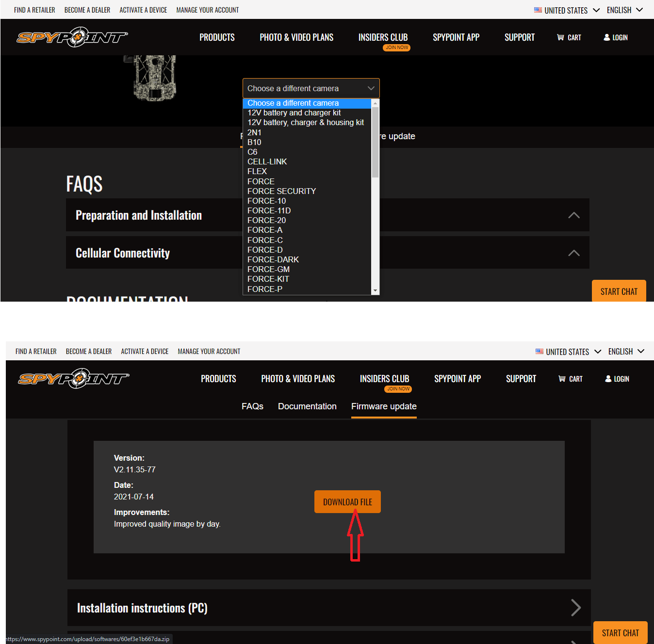Click ACTIVATE A DEVICE in the upper page
The height and width of the screenshot is (644, 654).
tap(143, 10)
